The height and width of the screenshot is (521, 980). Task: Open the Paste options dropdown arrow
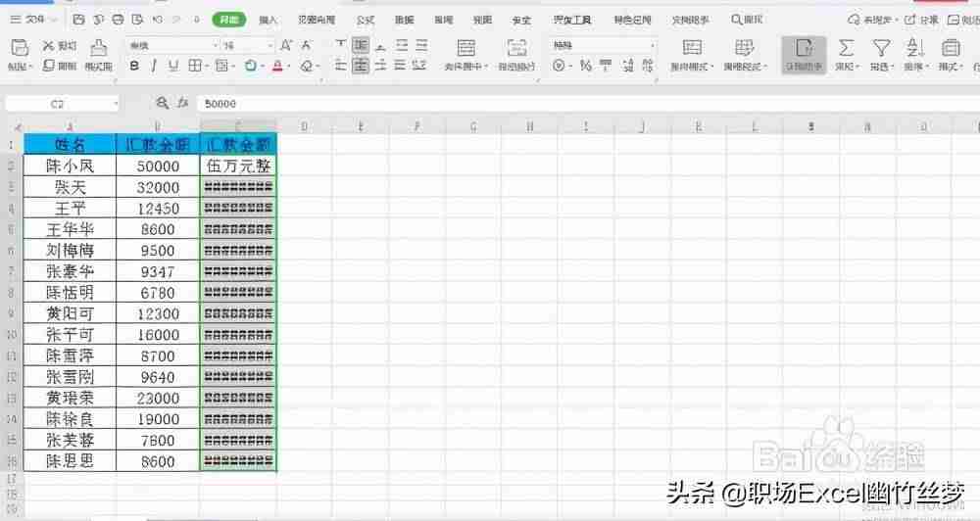30,67
